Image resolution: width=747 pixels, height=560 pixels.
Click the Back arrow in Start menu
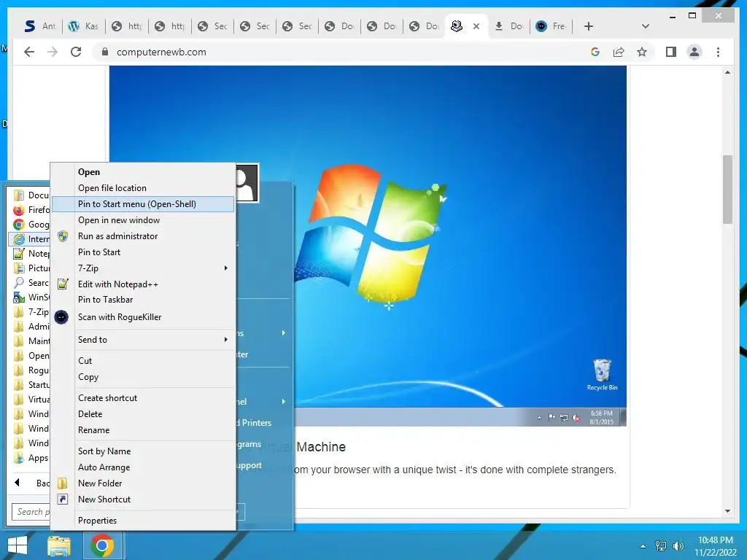(18, 483)
